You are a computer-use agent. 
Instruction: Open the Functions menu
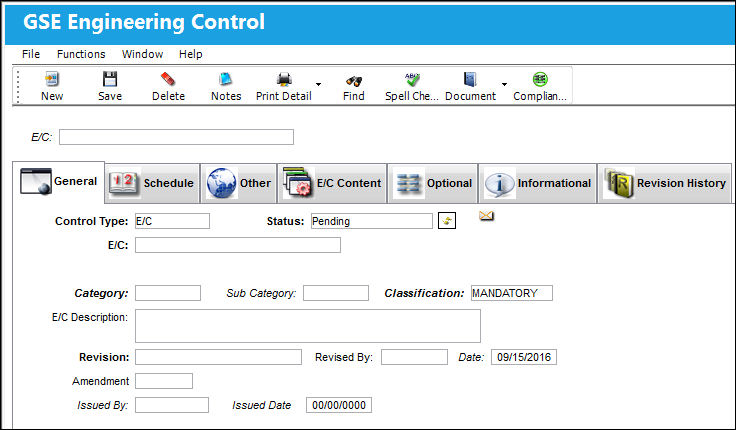coord(81,54)
